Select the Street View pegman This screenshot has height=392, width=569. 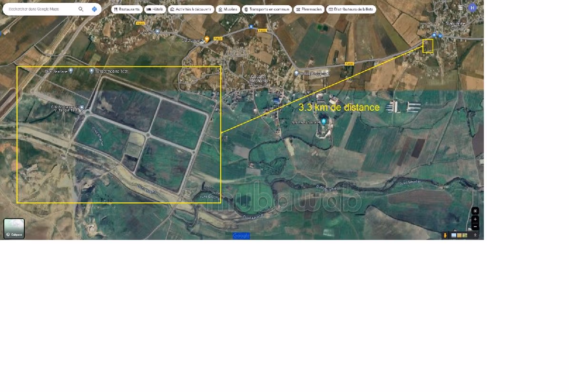pos(445,235)
